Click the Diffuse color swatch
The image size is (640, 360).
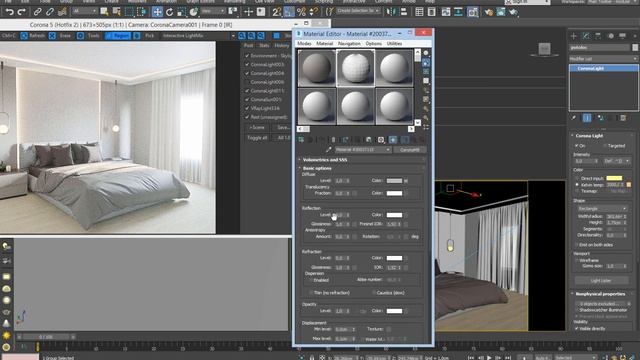(x=394, y=180)
